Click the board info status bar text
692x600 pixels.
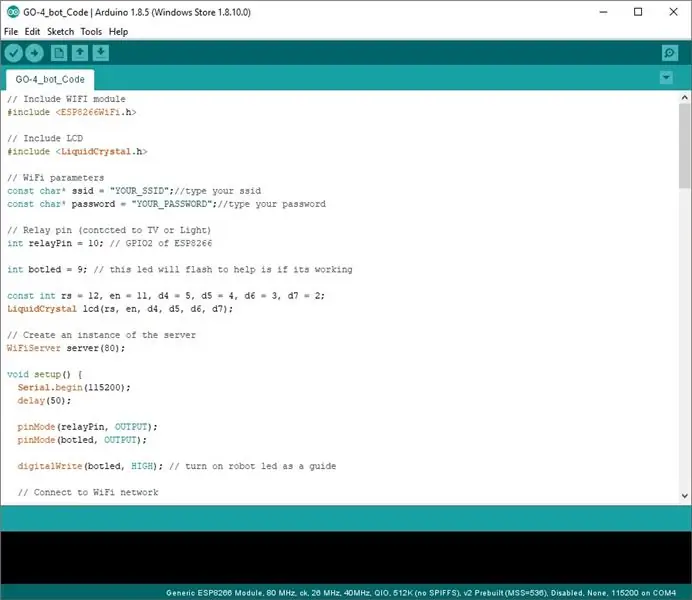click(421, 593)
